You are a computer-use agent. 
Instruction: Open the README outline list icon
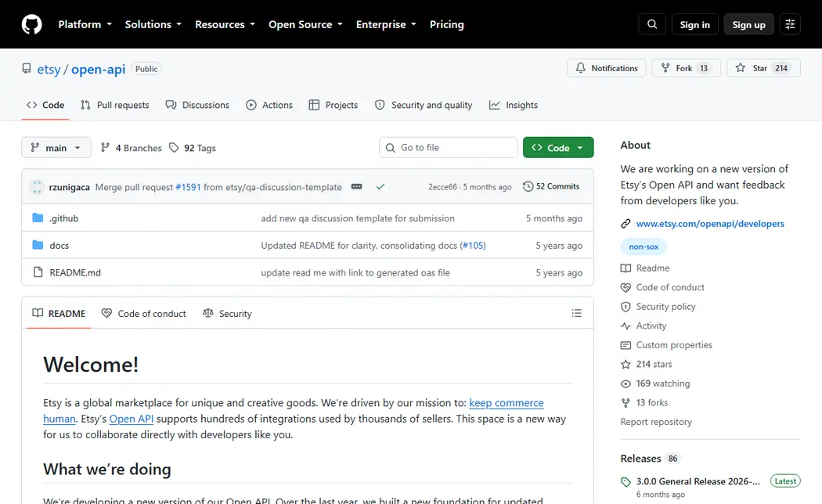coord(577,313)
